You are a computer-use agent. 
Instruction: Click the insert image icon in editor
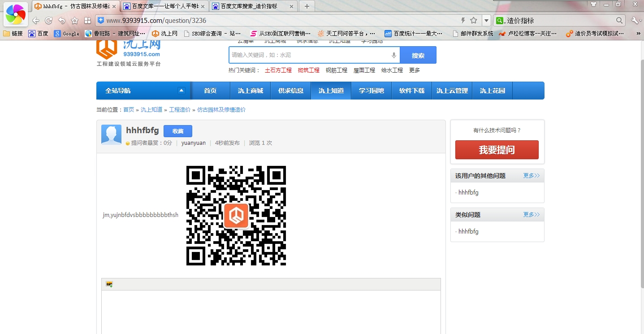(109, 284)
